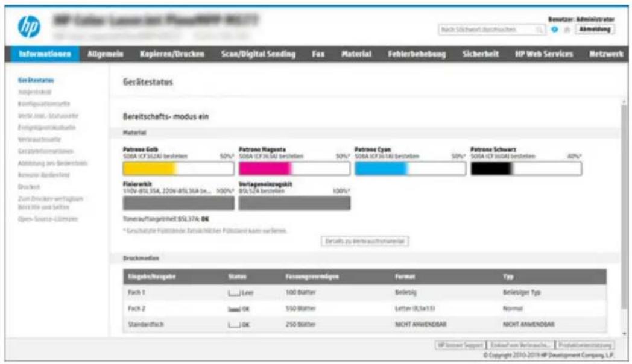
Task: Click the 'Letter (8,5x11)' format cell
Action: [415, 309]
